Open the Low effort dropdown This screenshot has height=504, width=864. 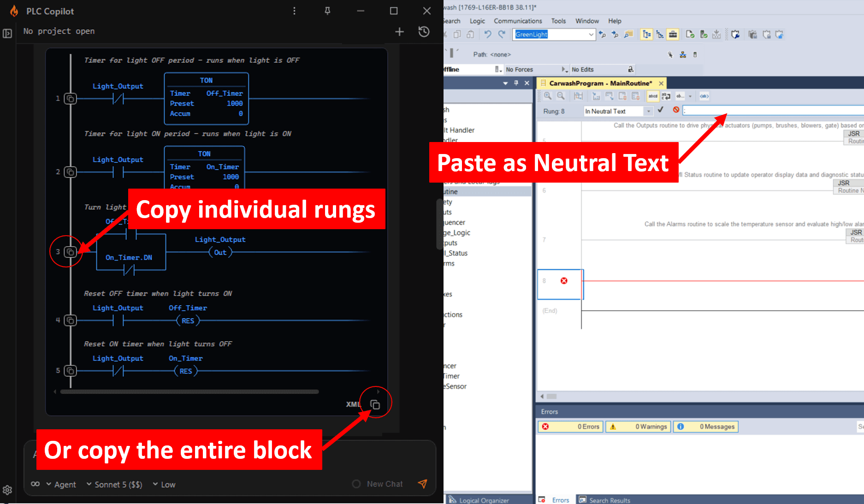click(x=164, y=484)
